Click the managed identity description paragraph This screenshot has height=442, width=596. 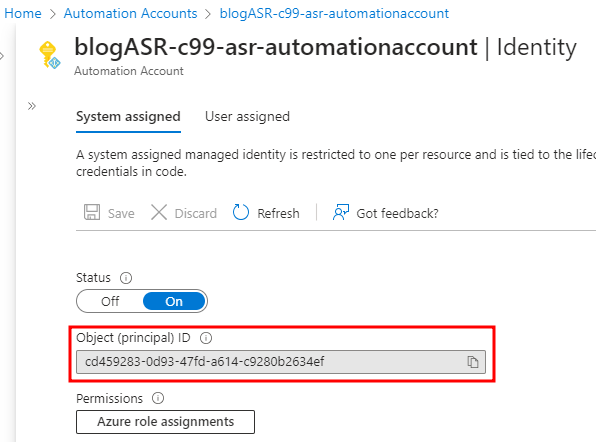pos(336,163)
